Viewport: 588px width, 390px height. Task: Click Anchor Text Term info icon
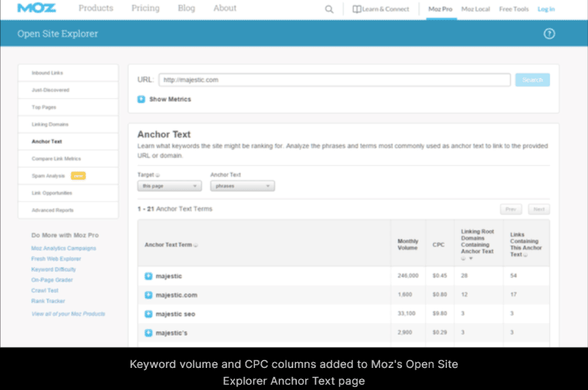(x=196, y=245)
